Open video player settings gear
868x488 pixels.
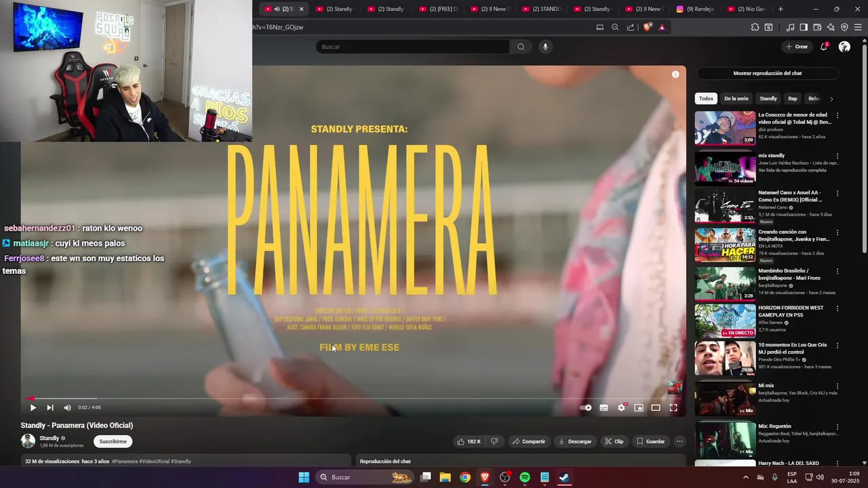621,407
